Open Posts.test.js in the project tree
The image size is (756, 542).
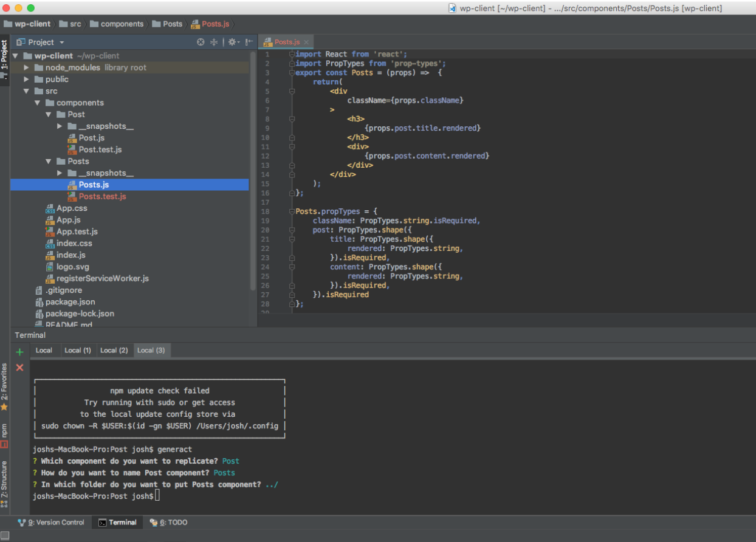102,196
